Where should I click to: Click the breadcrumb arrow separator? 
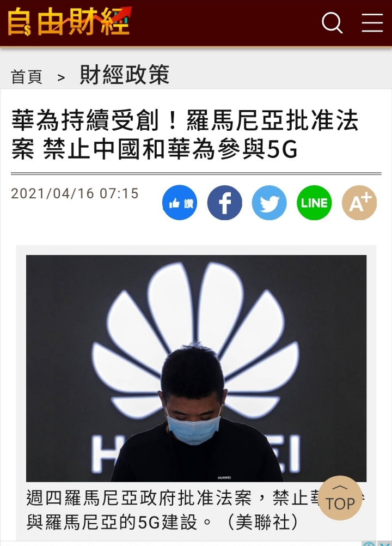[x=61, y=77]
